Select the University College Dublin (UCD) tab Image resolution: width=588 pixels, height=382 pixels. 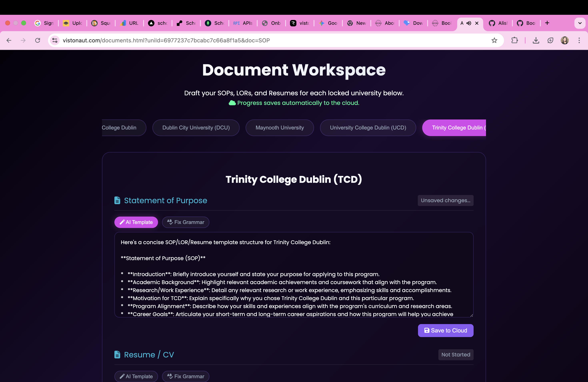click(x=368, y=128)
